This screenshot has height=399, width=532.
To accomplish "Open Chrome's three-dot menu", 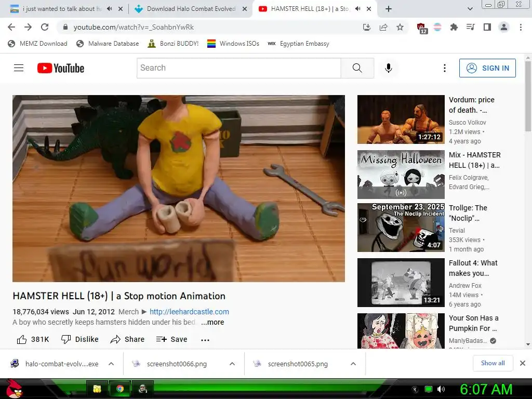I will (x=521, y=27).
